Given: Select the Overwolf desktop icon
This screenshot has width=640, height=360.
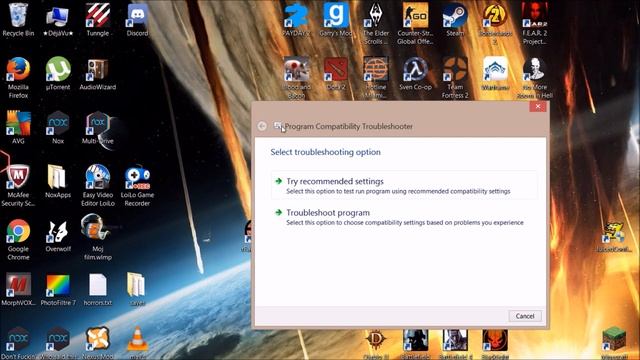Looking at the screenshot, I should point(58,236).
